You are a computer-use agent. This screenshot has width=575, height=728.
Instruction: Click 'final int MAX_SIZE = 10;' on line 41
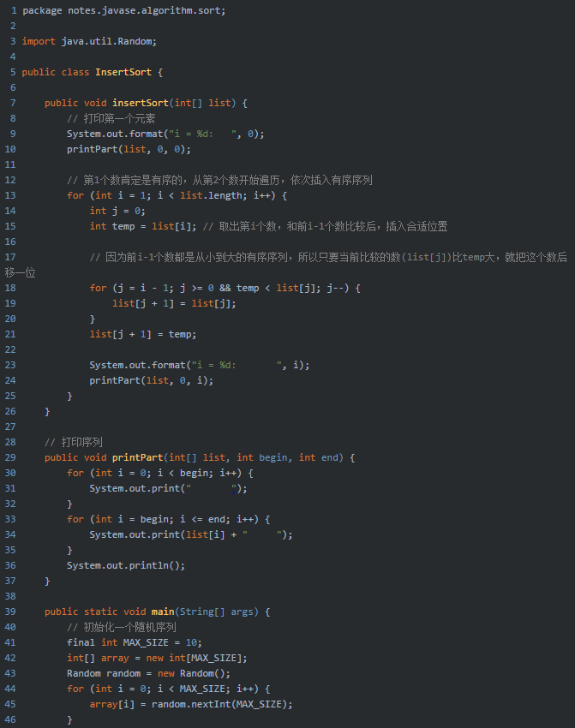tap(135, 642)
